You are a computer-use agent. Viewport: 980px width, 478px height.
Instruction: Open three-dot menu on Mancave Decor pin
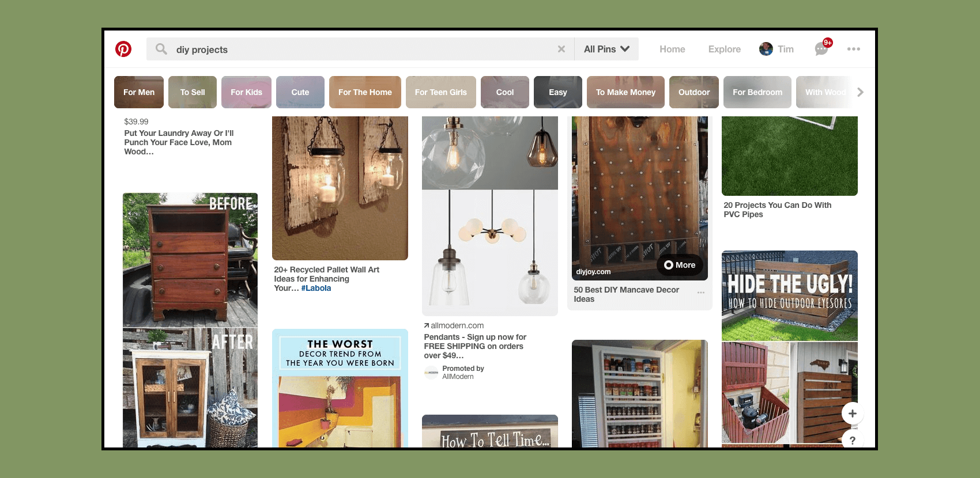click(701, 293)
